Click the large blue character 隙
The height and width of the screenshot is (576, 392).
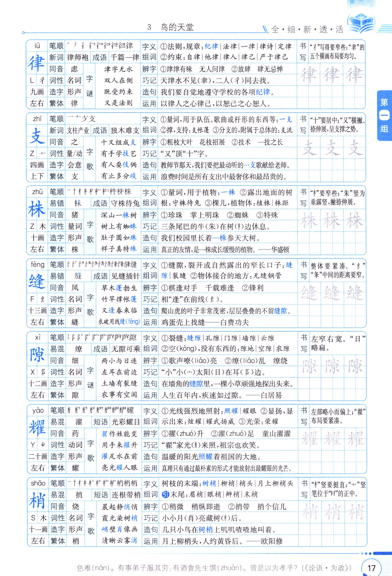point(37,354)
